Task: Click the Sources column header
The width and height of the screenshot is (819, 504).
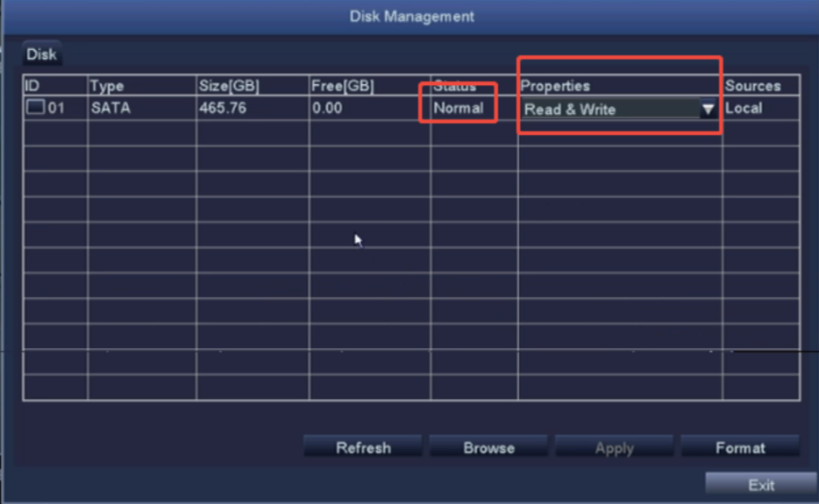Action: point(752,86)
